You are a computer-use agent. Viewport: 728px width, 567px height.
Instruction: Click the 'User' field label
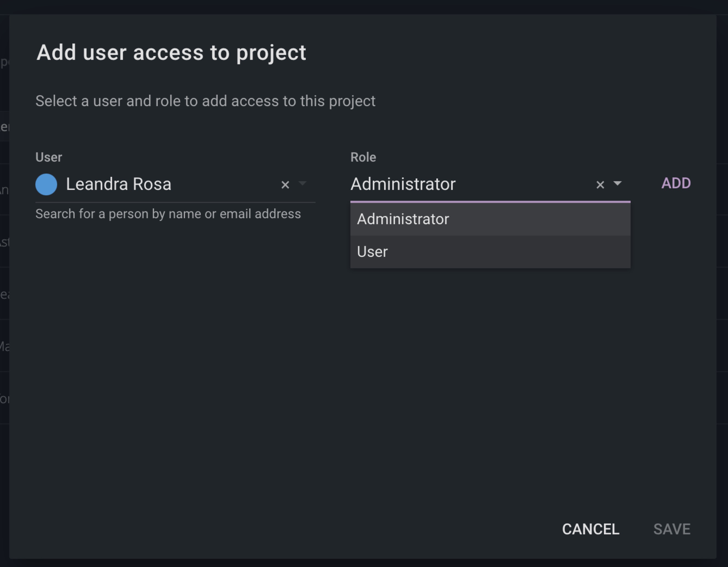(49, 157)
